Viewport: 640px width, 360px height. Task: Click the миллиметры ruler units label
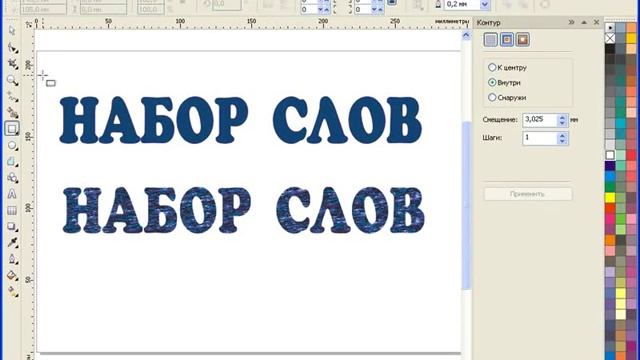[x=452, y=21]
